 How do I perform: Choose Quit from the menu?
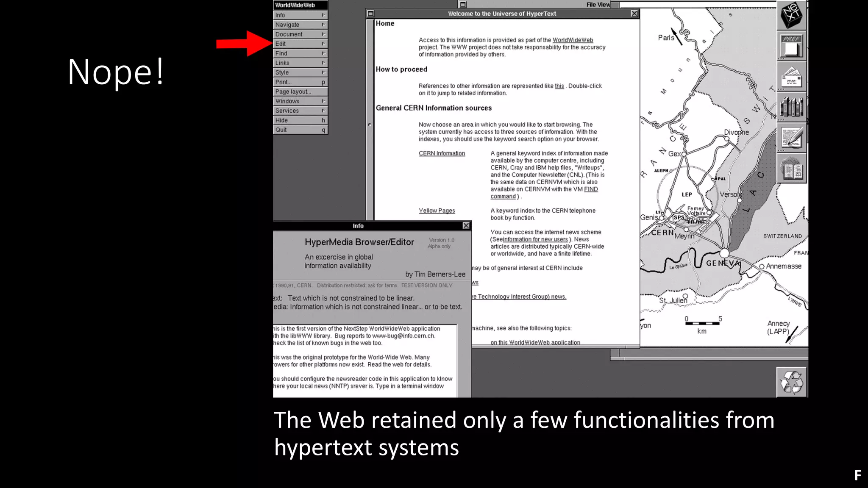[x=300, y=130]
